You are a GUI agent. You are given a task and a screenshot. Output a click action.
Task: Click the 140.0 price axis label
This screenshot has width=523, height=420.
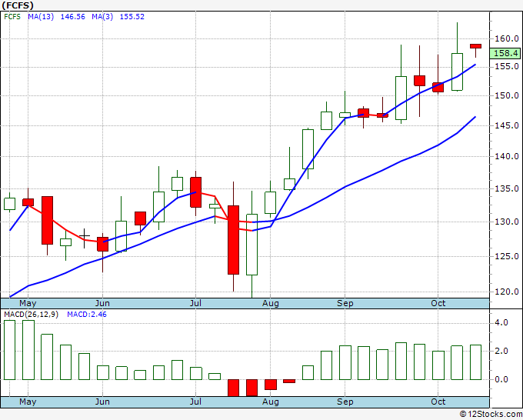pyautogui.click(x=506, y=156)
